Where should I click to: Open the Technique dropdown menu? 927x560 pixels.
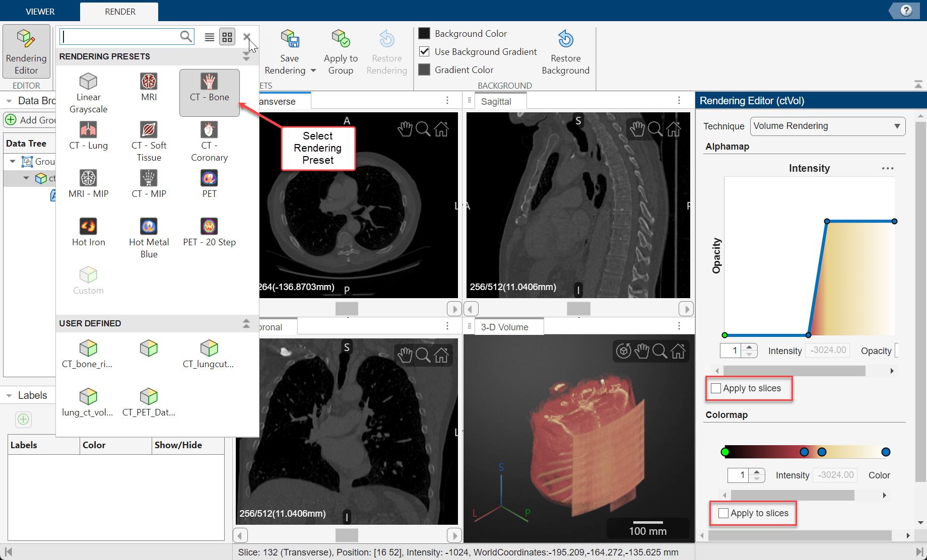[827, 126]
